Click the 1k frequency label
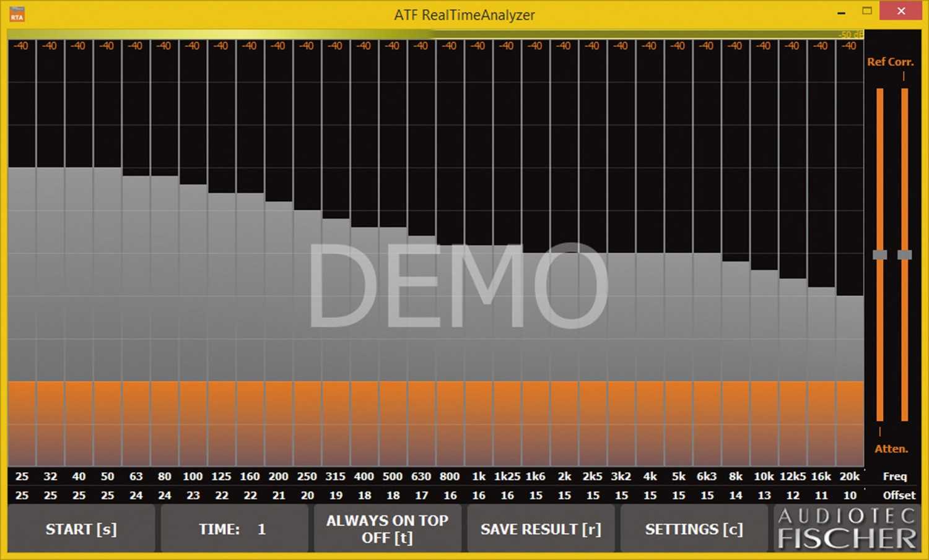Viewport: 929px width, 560px height. [x=479, y=476]
